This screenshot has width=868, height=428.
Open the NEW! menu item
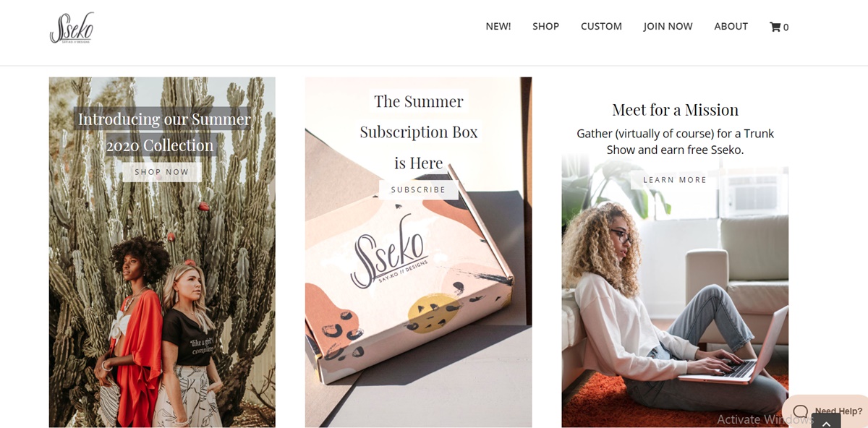click(x=498, y=26)
